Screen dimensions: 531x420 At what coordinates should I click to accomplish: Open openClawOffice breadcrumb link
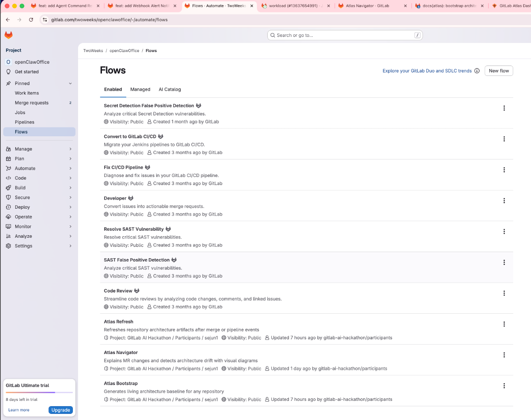[x=124, y=51]
